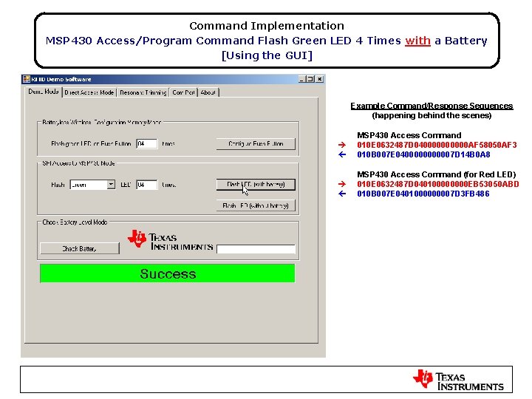Click Flash LED (with battery) button
The image size is (532, 399).
[x=256, y=184]
